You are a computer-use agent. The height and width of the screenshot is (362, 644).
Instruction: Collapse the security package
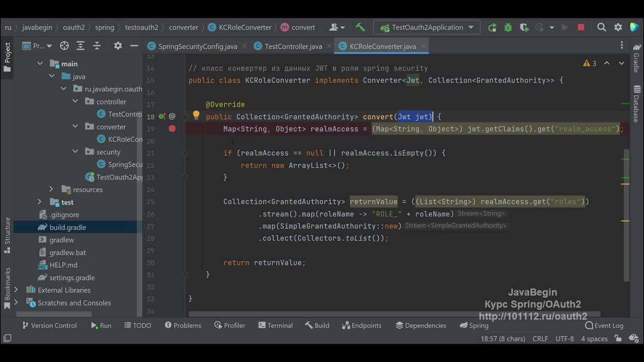click(75, 151)
